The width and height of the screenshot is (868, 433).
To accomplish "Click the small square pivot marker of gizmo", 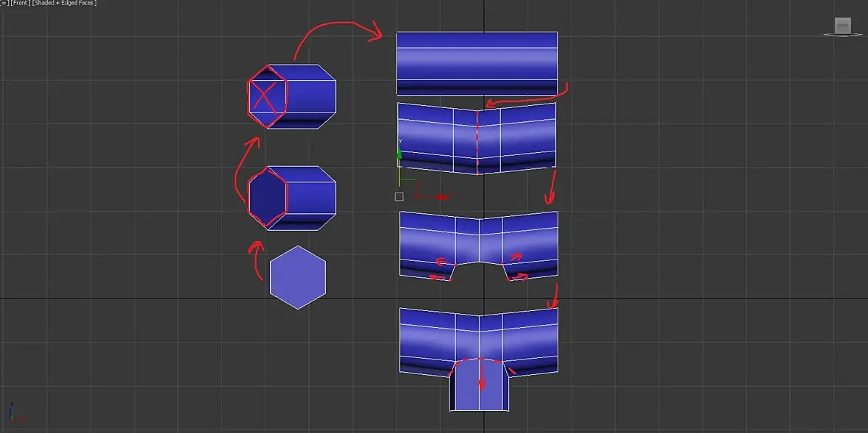I will (399, 197).
